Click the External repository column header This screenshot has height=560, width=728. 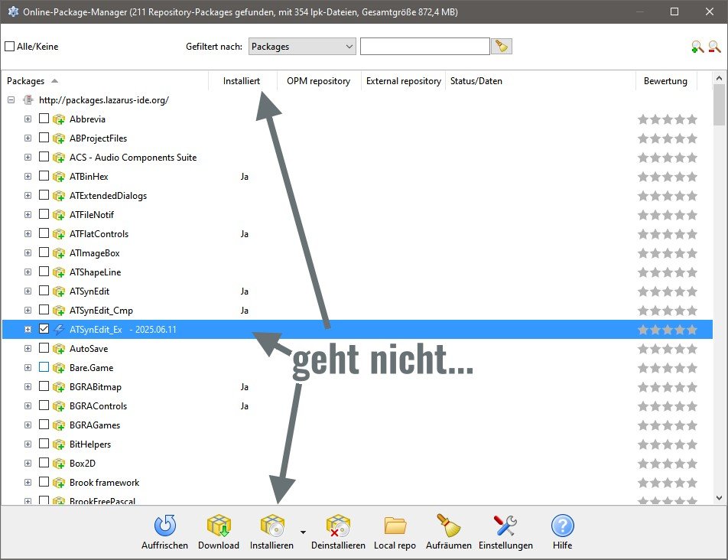tap(404, 81)
